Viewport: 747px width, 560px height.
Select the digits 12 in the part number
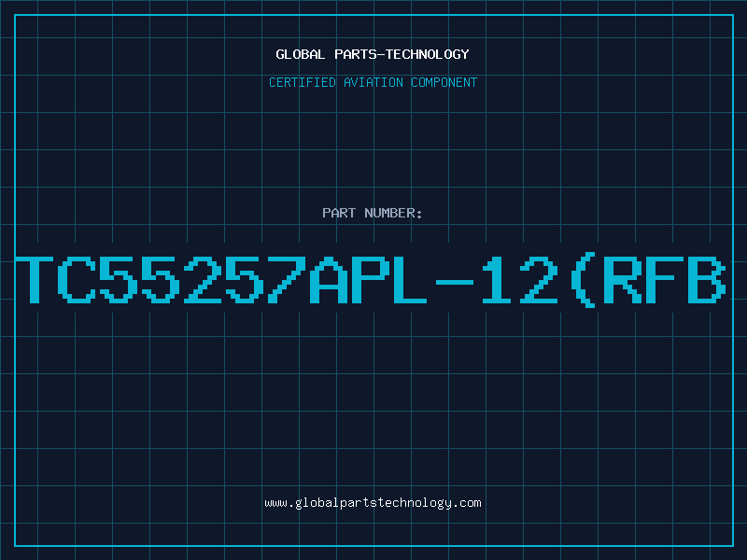pyautogui.click(x=519, y=280)
